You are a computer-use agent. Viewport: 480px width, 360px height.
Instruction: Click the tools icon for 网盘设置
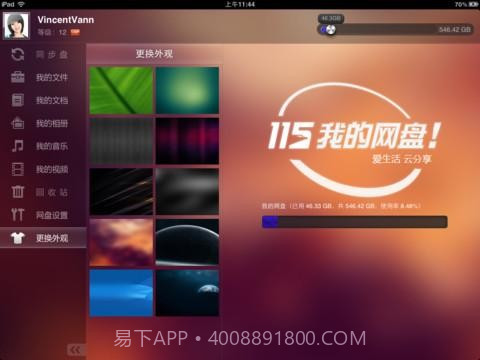[x=17, y=215]
